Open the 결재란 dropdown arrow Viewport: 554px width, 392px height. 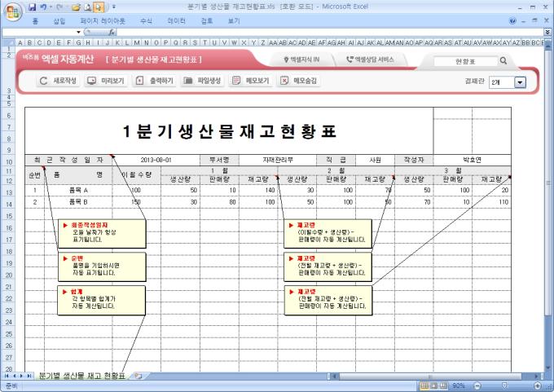pyautogui.click(x=520, y=82)
